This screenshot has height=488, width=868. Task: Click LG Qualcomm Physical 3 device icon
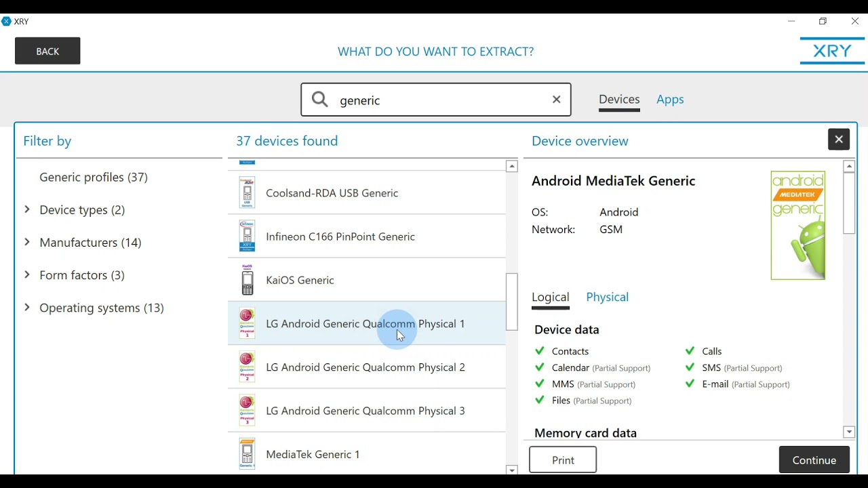[248, 410]
